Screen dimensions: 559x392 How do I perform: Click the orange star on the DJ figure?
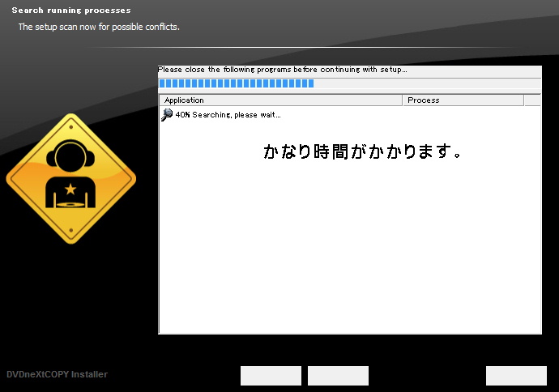tap(70, 190)
